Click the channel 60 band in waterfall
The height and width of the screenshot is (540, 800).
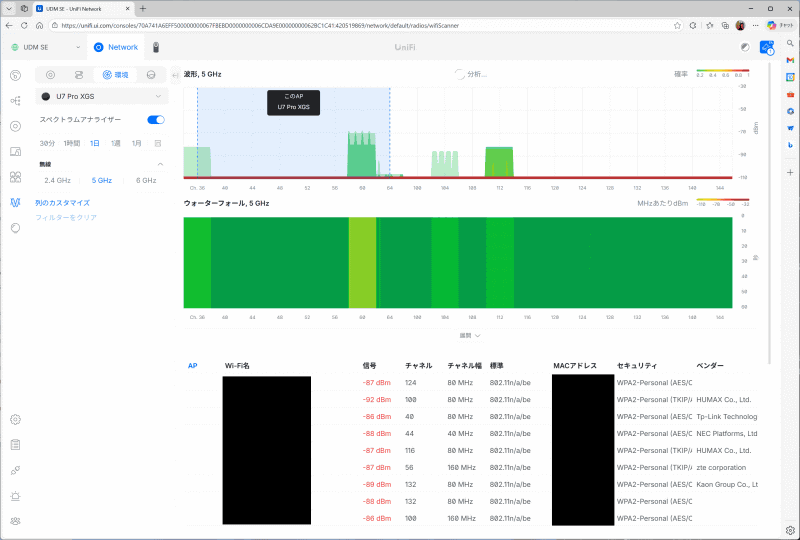tap(362, 262)
